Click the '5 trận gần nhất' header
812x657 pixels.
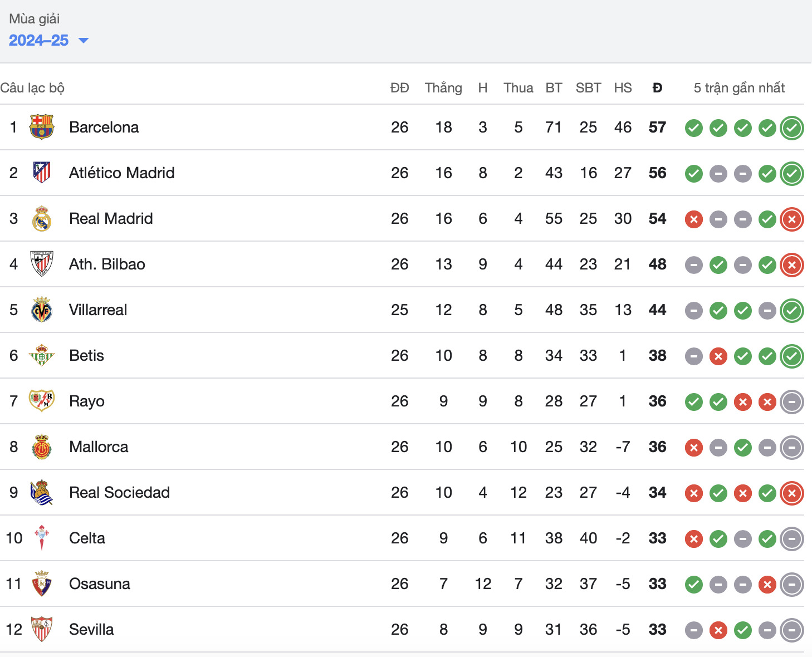pyautogui.click(x=739, y=88)
